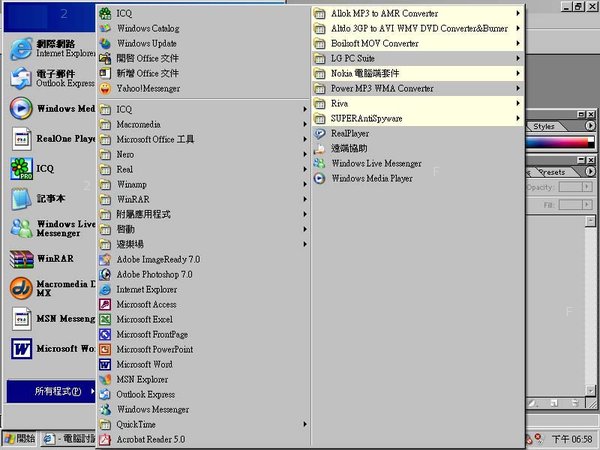
Task: Expand the Riva folder arrow
Action: [x=518, y=103]
